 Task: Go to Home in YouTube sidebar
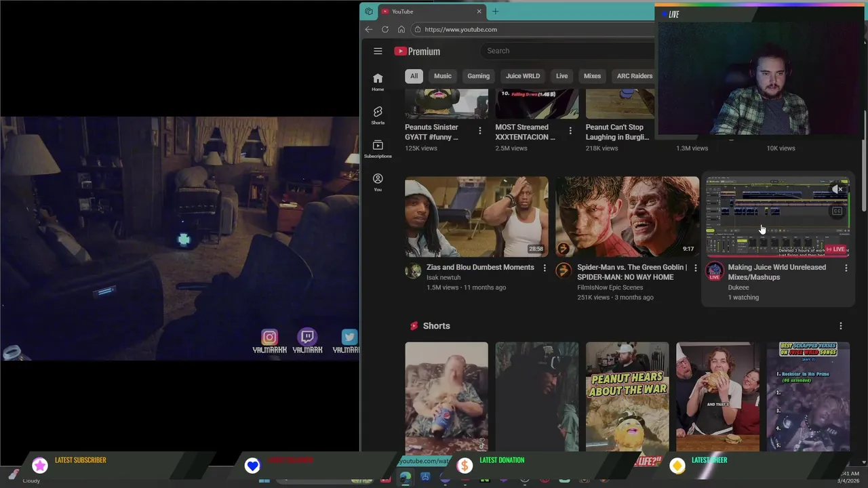[x=378, y=82]
